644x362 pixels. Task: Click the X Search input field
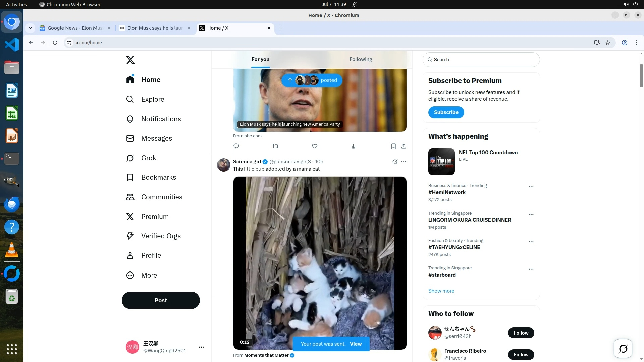481,60
